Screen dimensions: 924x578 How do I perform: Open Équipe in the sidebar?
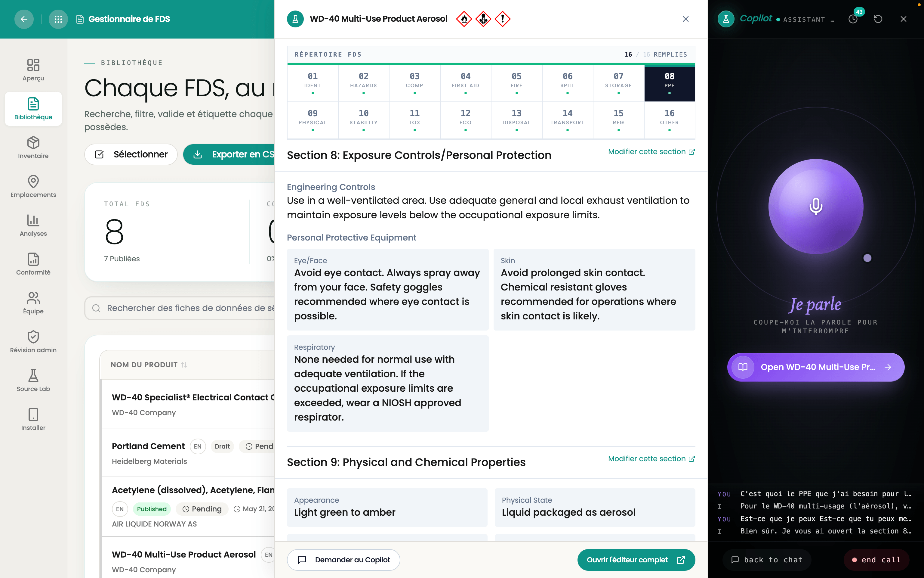coord(33,303)
